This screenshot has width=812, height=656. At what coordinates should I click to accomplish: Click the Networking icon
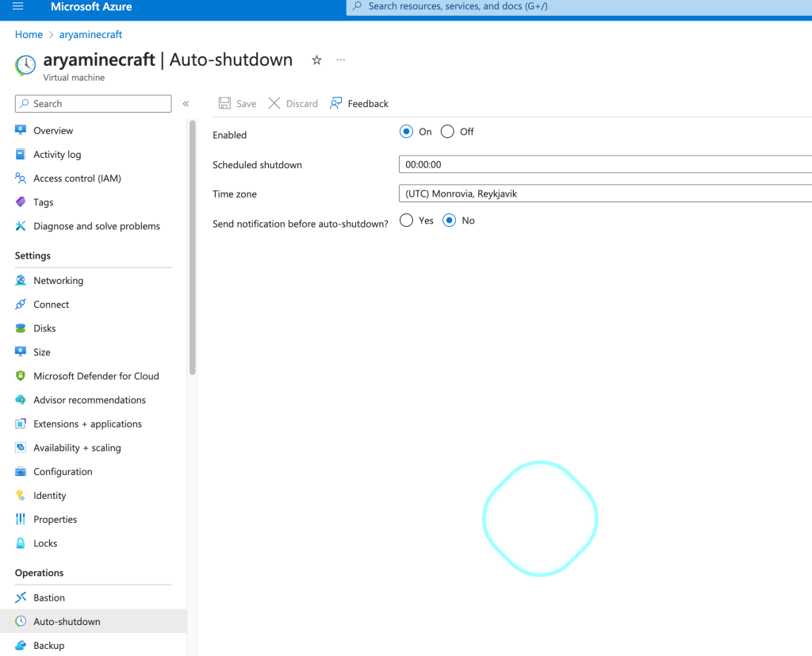click(x=21, y=280)
